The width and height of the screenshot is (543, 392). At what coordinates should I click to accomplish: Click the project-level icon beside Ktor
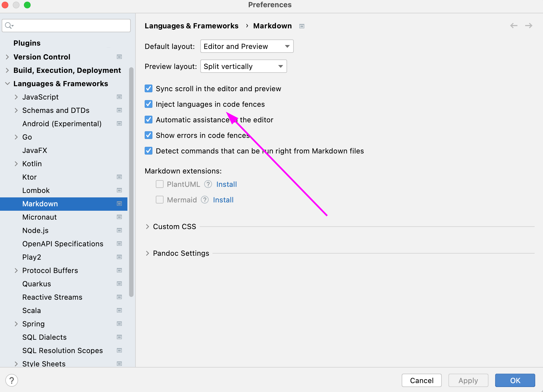119,177
